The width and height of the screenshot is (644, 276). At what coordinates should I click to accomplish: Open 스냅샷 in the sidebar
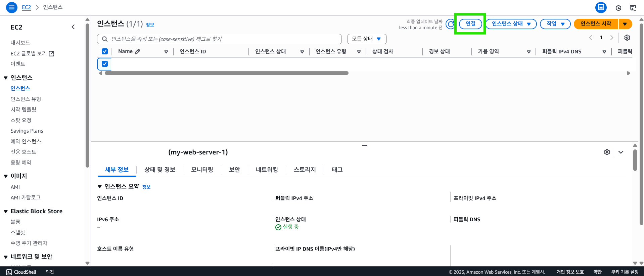coord(18,232)
